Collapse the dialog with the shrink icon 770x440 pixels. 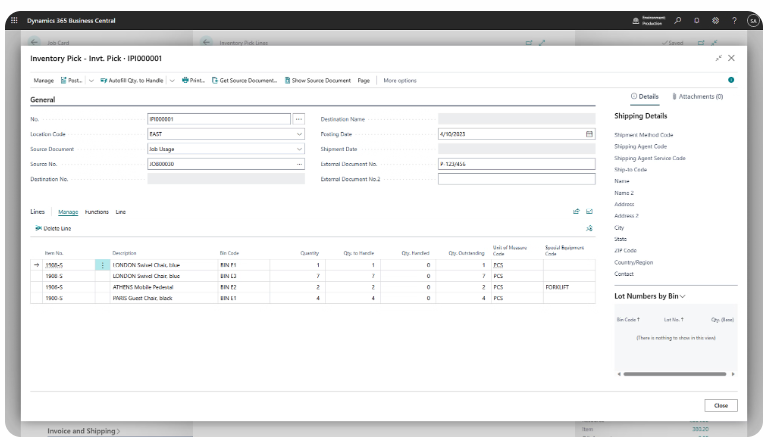point(718,58)
